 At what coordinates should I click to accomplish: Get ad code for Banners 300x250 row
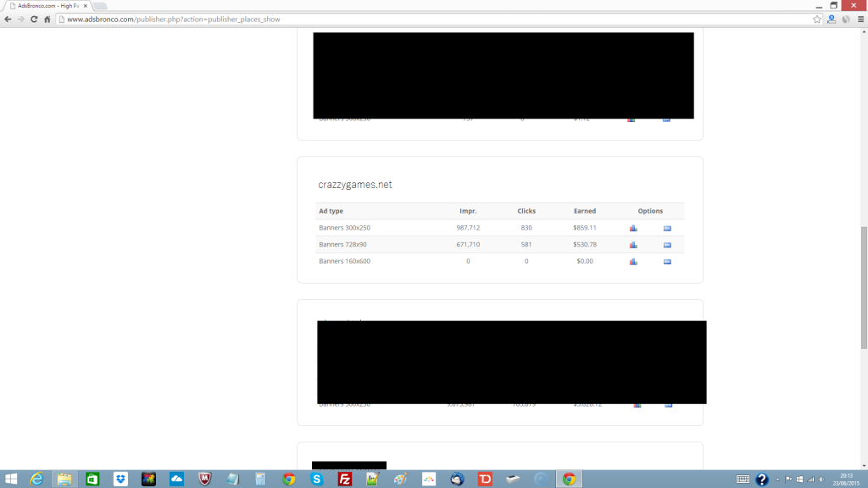click(x=667, y=228)
